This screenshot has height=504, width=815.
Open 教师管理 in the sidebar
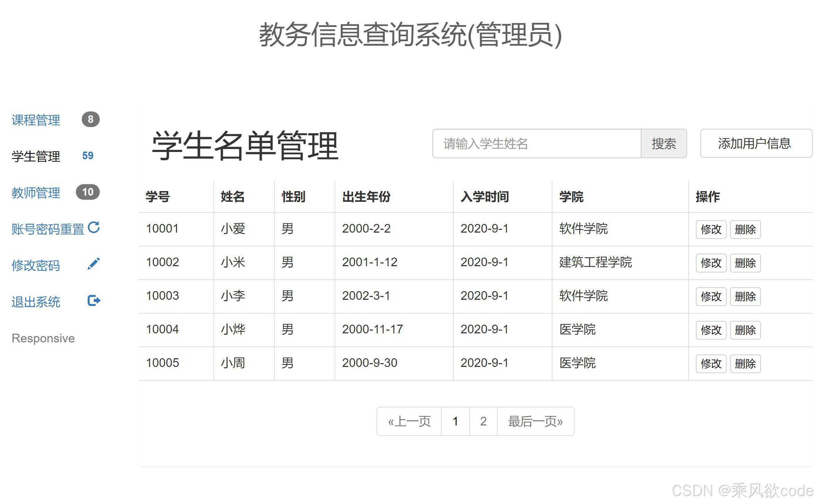click(x=36, y=193)
